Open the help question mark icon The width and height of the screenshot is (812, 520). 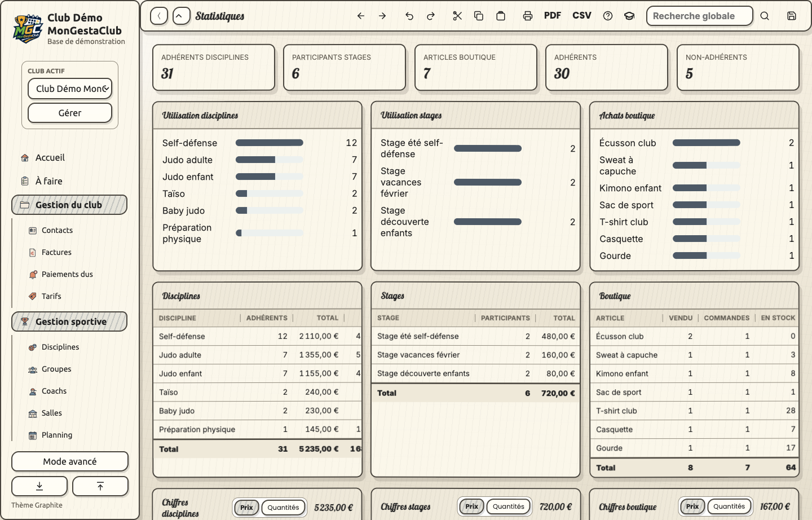[x=608, y=16]
